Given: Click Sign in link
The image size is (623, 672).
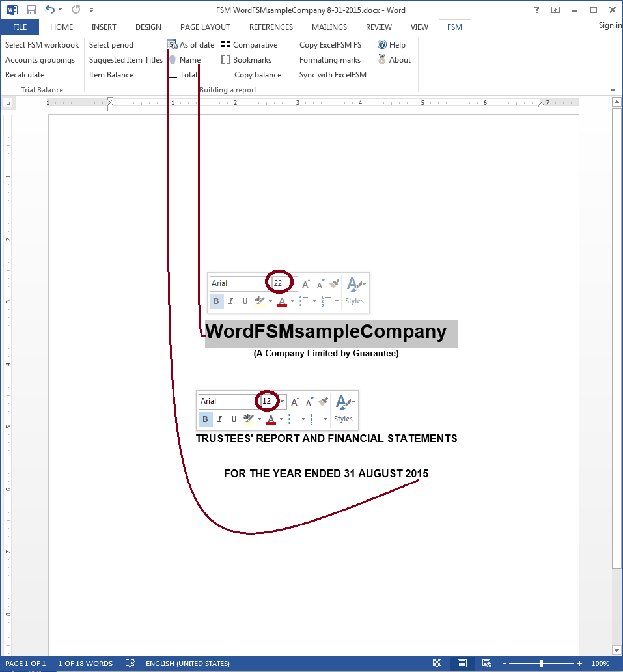Looking at the screenshot, I should pyautogui.click(x=610, y=25).
